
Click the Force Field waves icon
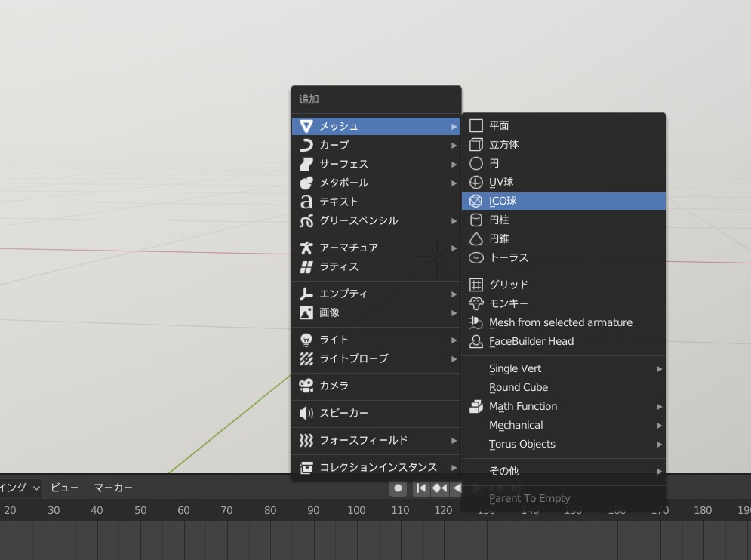coord(306,440)
